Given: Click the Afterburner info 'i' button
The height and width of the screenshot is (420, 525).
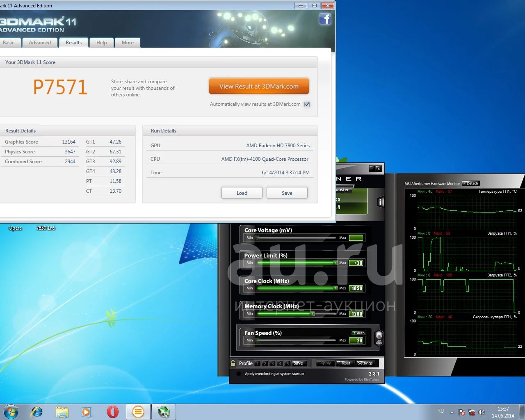Looking at the screenshot, I should coord(381,202).
